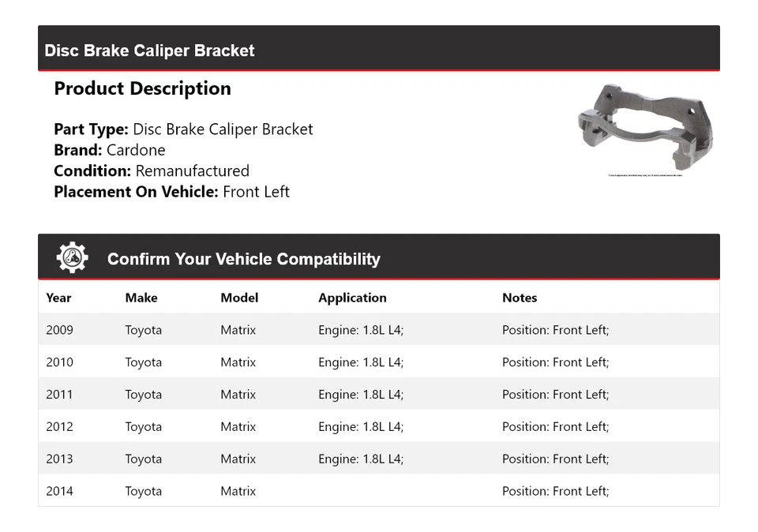Click the Application column header
This screenshot has height=532, width=758.
click(x=352, y=298)
